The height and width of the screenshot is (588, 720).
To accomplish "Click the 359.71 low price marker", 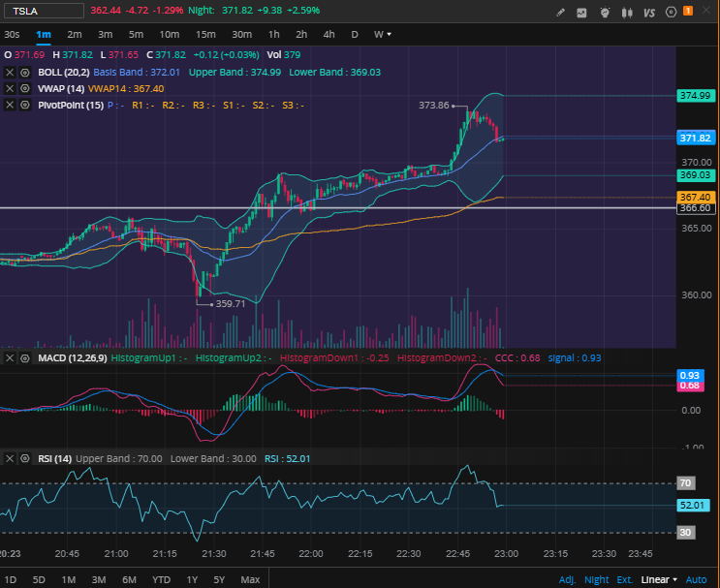I will 231,304.
